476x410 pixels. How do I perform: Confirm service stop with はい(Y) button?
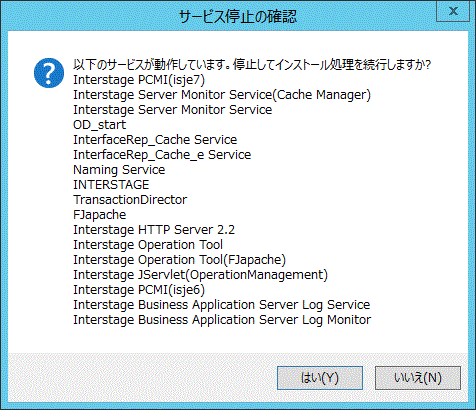(320, 378)
